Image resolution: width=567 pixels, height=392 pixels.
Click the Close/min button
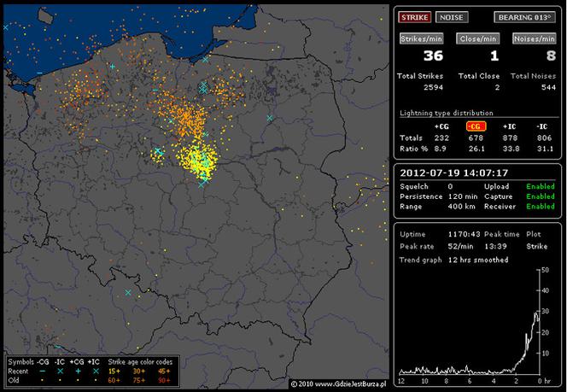pyautogui.click(x=477, y=38)
